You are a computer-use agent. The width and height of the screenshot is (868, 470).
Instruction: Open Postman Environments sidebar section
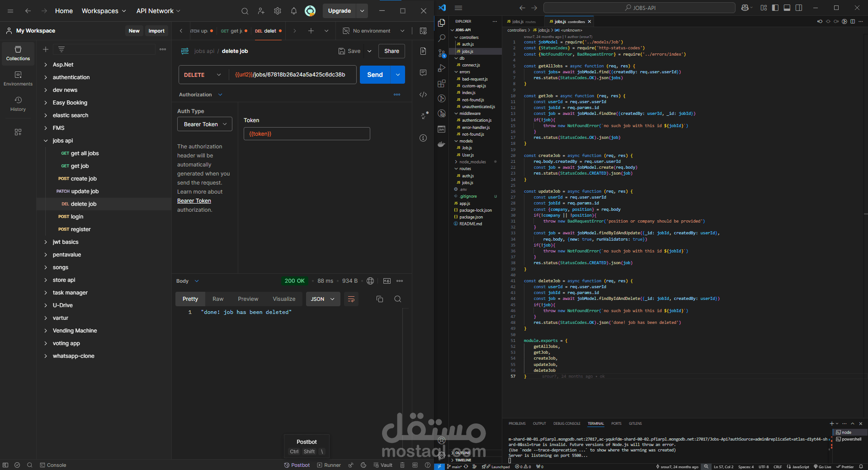18,78
